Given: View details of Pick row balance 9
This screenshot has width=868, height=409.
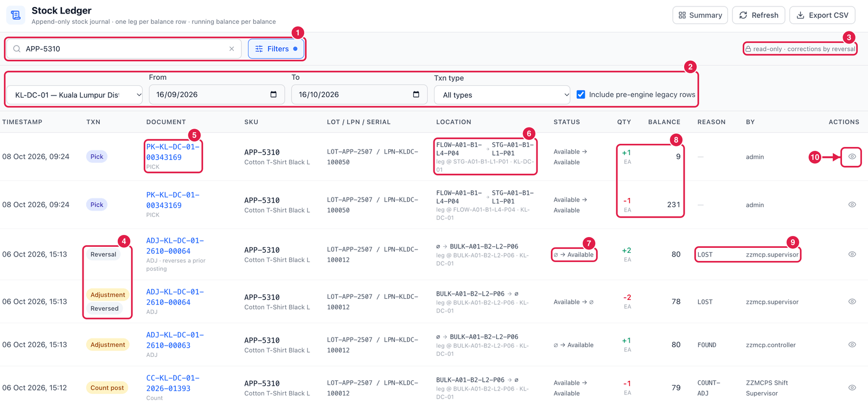Looking at the screenshot, I should pyautogui.click(x=852, y=157).
